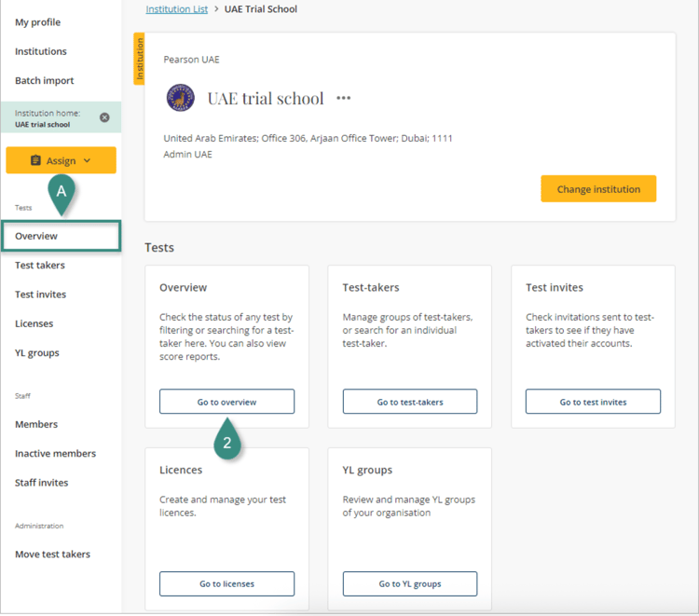Click the Go to YL groups button
Screen dimensions: 699x616
pyautogui.click(x=410, y=583)
